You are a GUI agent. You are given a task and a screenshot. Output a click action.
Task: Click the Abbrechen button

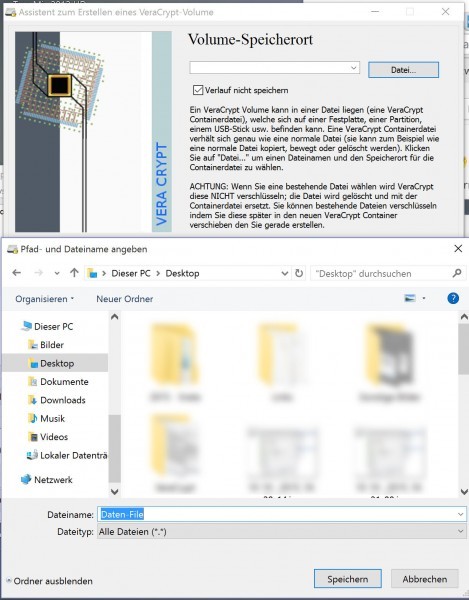coord(425,579)
